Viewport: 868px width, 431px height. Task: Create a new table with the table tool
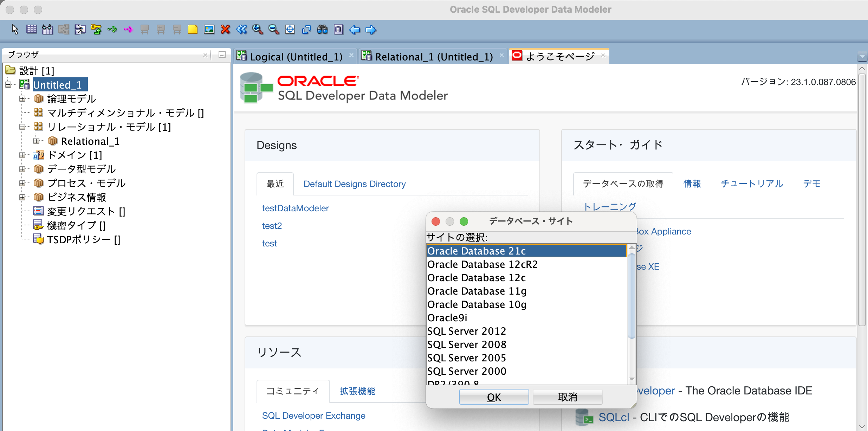pyautogui.click(x=31, y=30)
